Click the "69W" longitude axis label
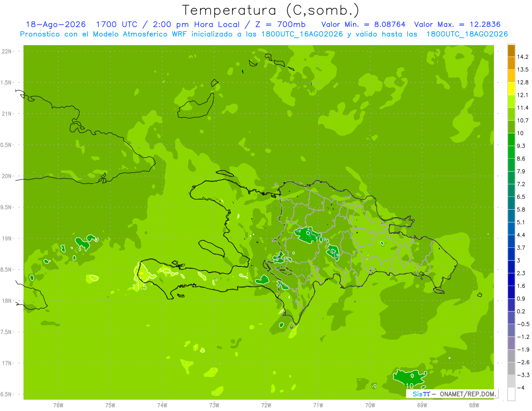Image resolution: width=532 pixels, height=411 pixels. click(x=422, y=405)
